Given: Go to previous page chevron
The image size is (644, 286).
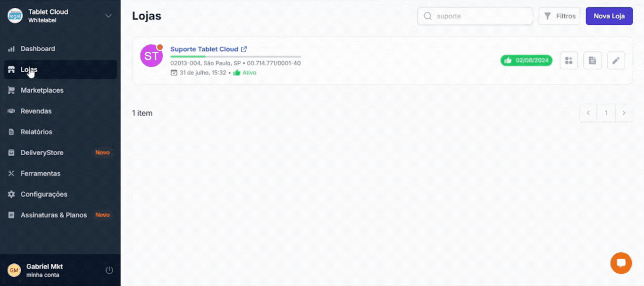Looking at the screenshot, I should pos(588,113).
